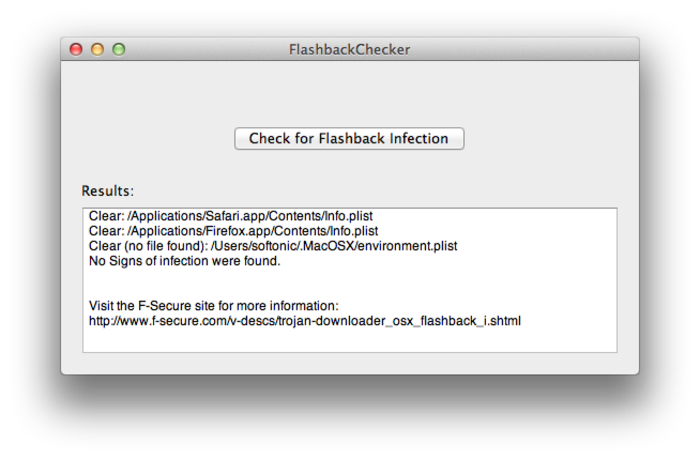Click the Visit the F-Secure site text

pos(214,306)
